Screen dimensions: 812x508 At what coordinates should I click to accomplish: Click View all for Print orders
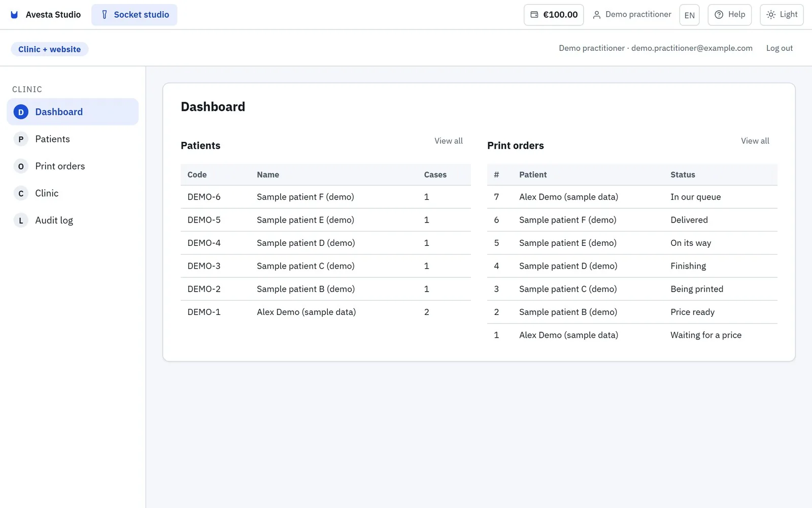755,141
